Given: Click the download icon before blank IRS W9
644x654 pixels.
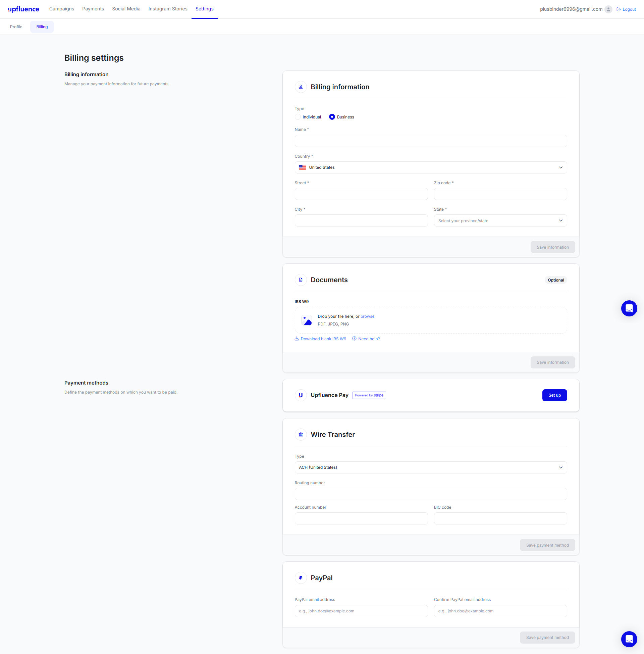Looking at the screenshot, I should tap(297, 339).
